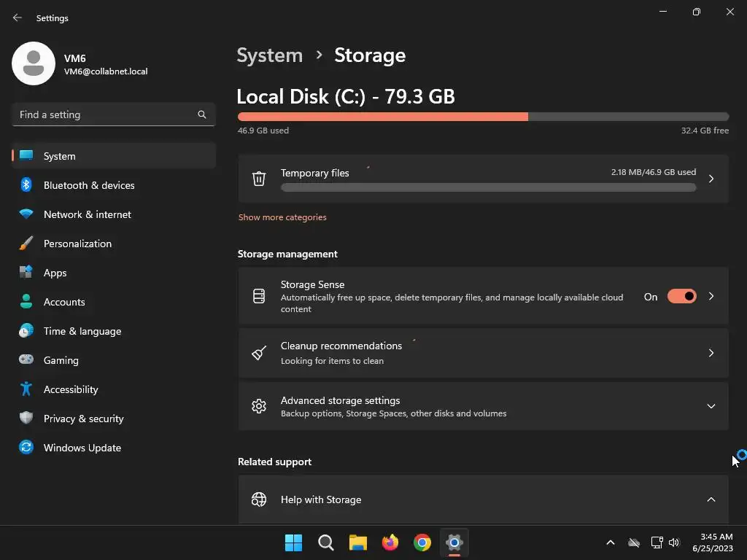Expand Advanced storage settings chevron
This screenshot has height=560, width=747.
tap(711, 406)
